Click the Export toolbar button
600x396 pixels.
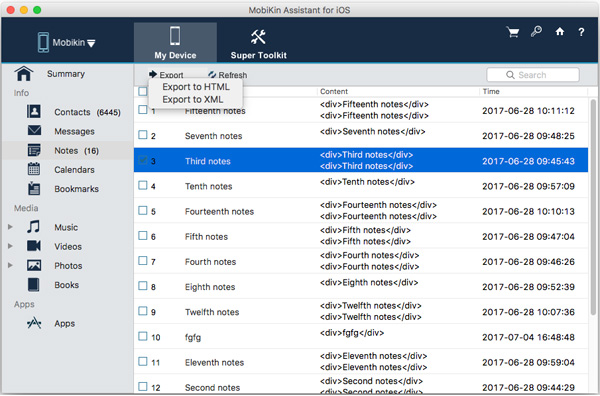tap(166, 75)
